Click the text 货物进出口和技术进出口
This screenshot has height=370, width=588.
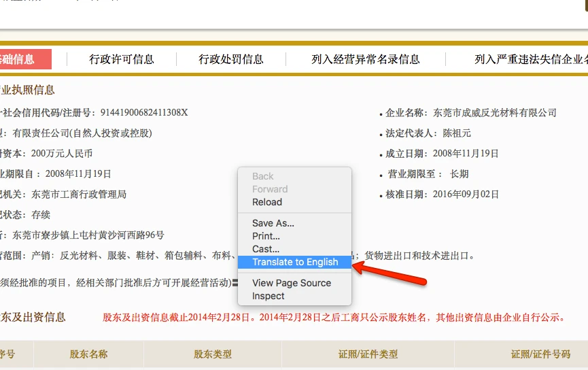click(416, 256)
